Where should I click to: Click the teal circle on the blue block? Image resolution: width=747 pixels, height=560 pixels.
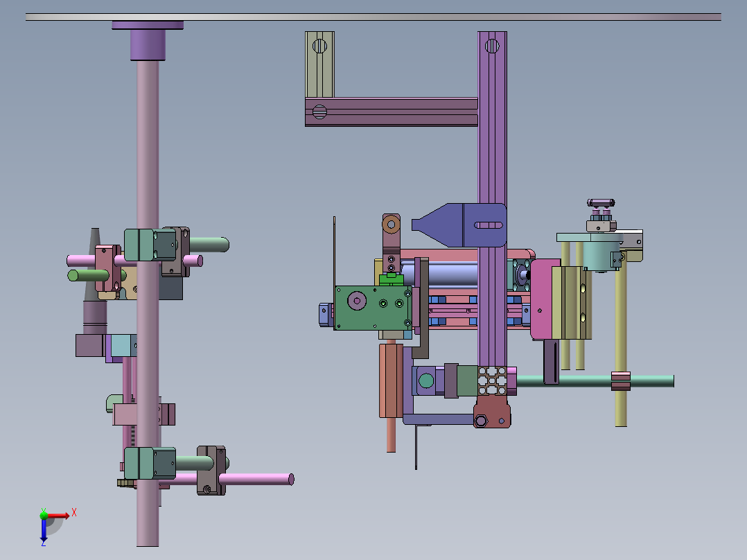pos(426,380)
